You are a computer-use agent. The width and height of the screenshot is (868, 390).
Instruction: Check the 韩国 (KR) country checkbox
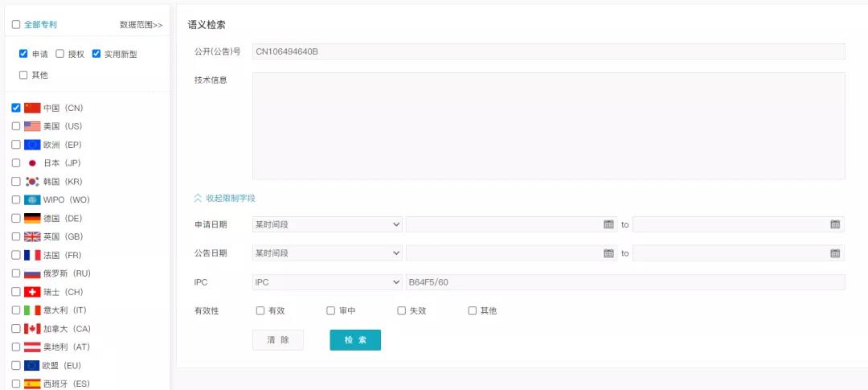tap(16, 182)
